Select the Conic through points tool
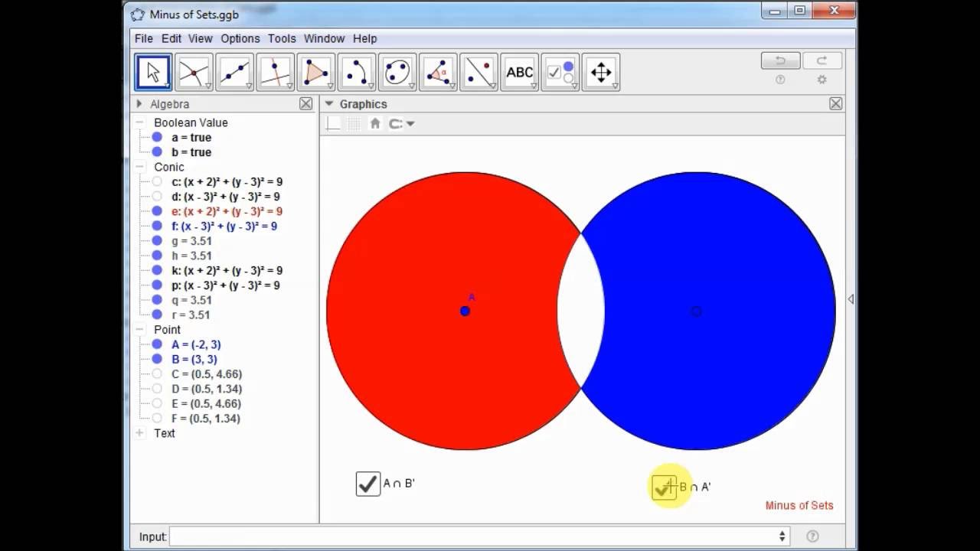The image size is (980, 551). click(x=397, y=73)
